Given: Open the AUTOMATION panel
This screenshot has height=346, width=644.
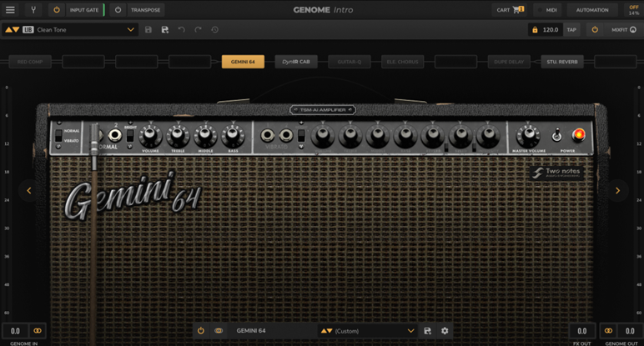Looking at the screenshot, I should tap(591, 10).
